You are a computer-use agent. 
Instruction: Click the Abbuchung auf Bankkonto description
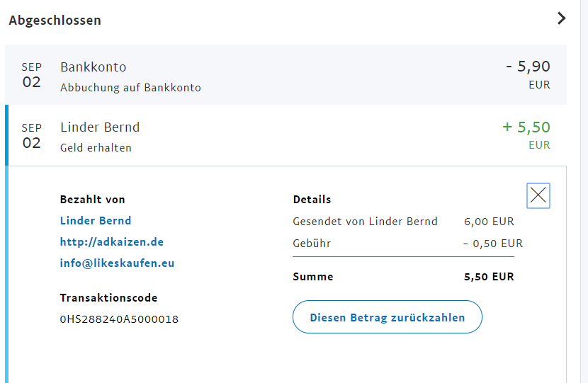[x=130, y=88]
